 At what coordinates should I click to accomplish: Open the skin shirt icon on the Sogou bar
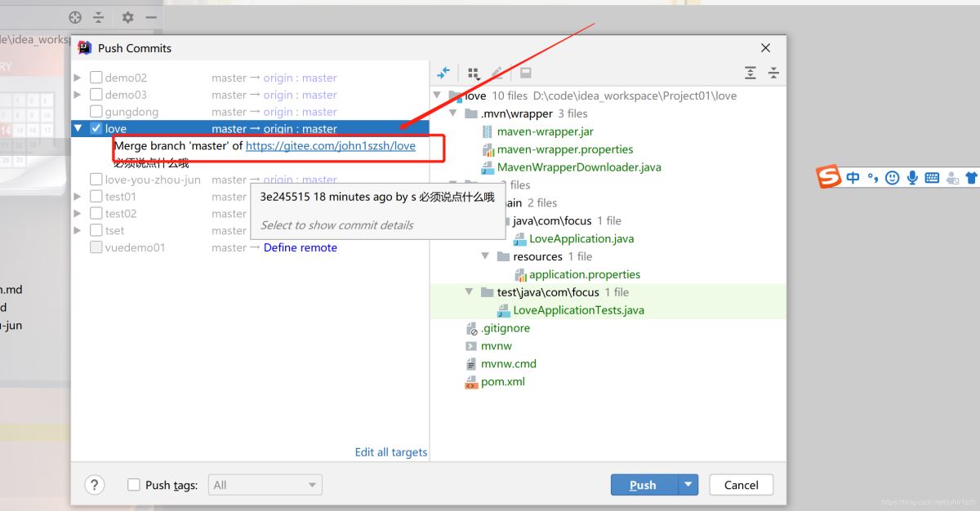(971, 177)
